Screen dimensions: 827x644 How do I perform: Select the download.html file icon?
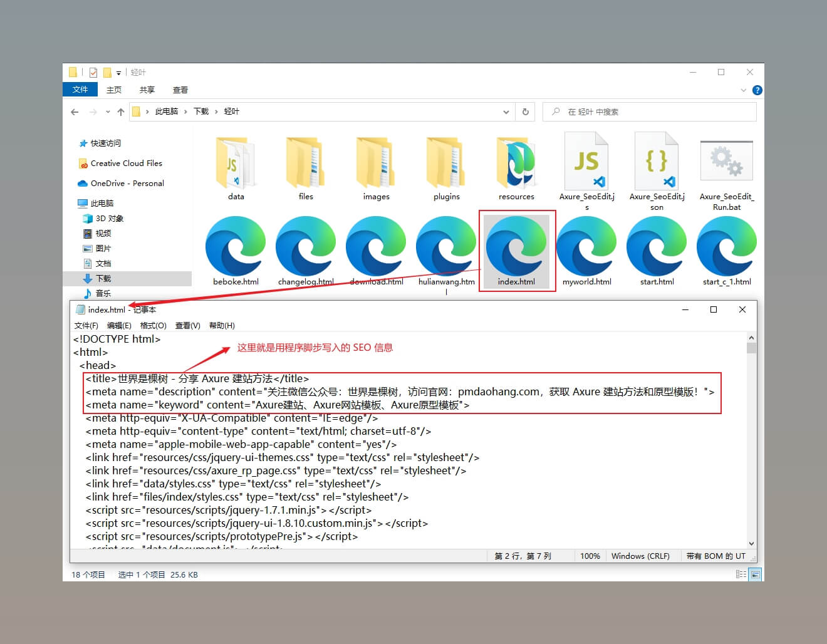pos(376,246)
